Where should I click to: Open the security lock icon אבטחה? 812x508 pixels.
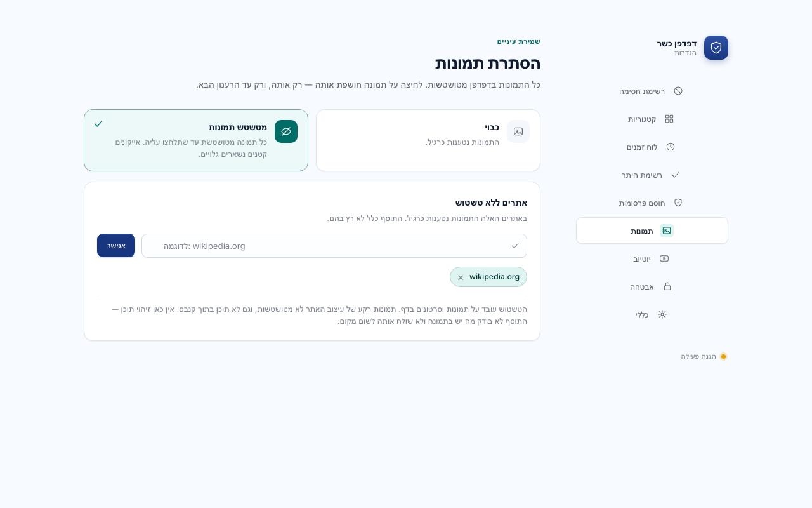[667, 286]
